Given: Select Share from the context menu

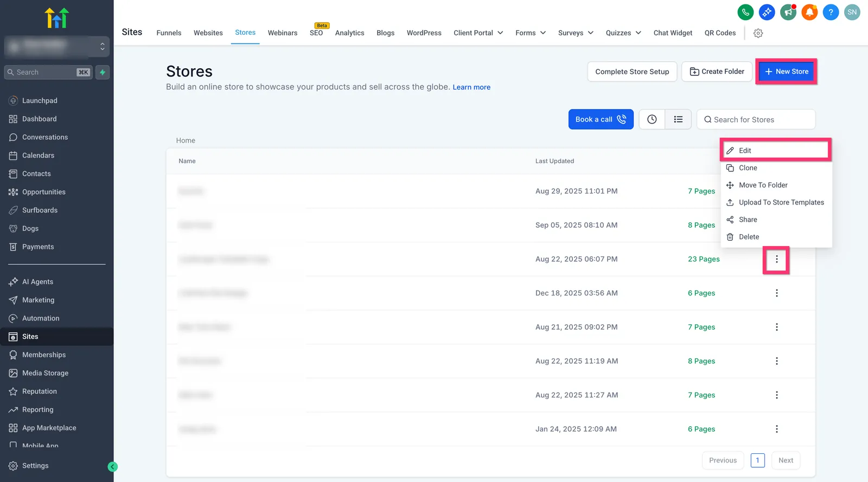Looking at the screenshot, I should click(x=776, y=220).
